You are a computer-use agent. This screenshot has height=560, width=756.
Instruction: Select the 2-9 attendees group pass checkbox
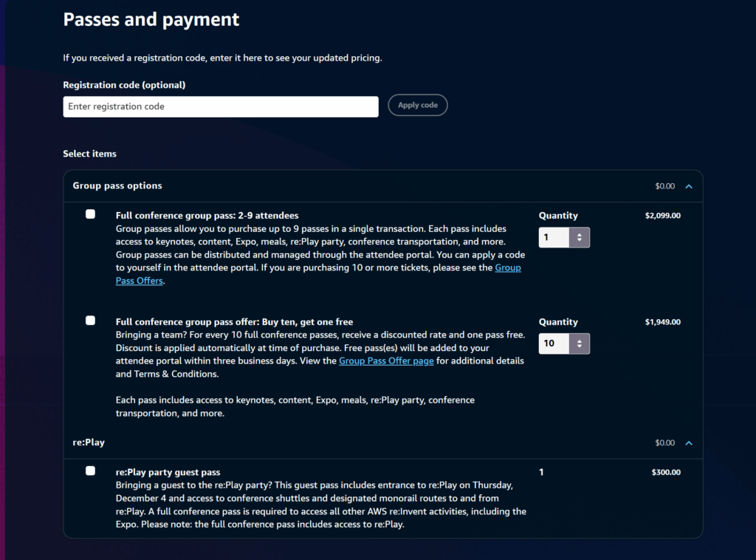tap(90, 214)
